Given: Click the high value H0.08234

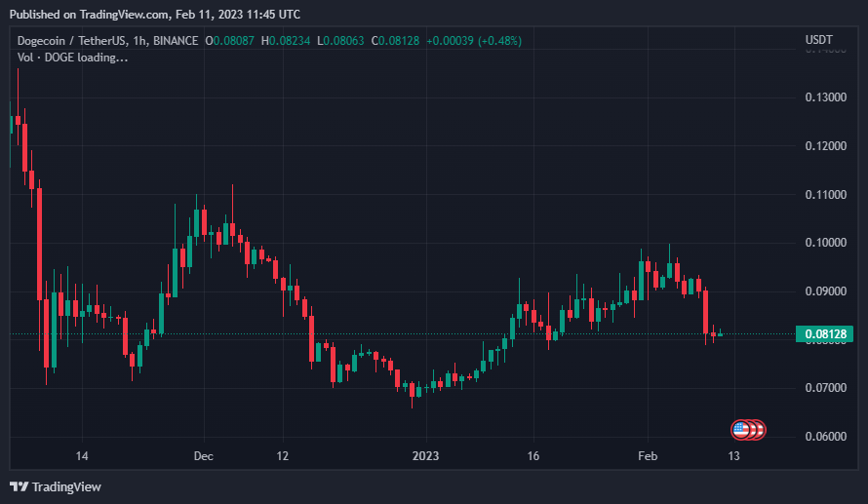Looking at the screenshot, I should [286, 40].
